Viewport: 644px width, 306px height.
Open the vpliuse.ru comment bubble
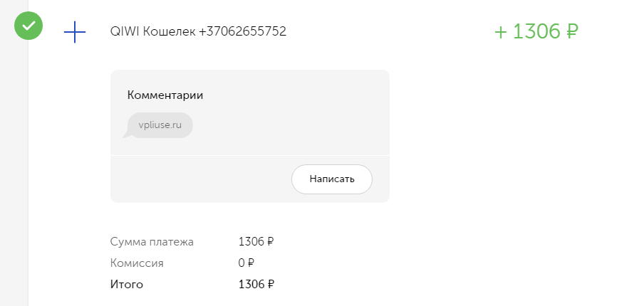160,125
